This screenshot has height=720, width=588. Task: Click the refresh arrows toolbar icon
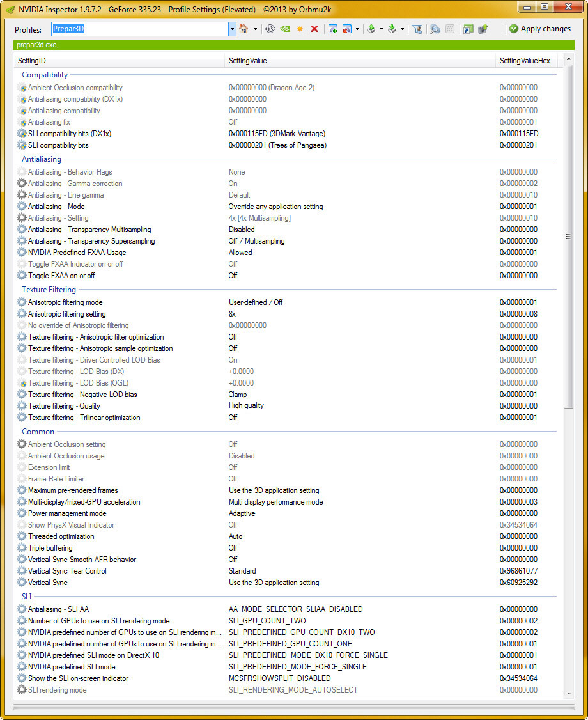pos(270,29)
